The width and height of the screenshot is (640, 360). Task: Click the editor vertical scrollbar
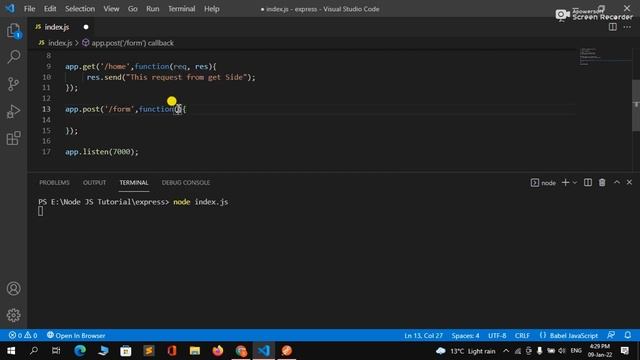tap(636, 105)
